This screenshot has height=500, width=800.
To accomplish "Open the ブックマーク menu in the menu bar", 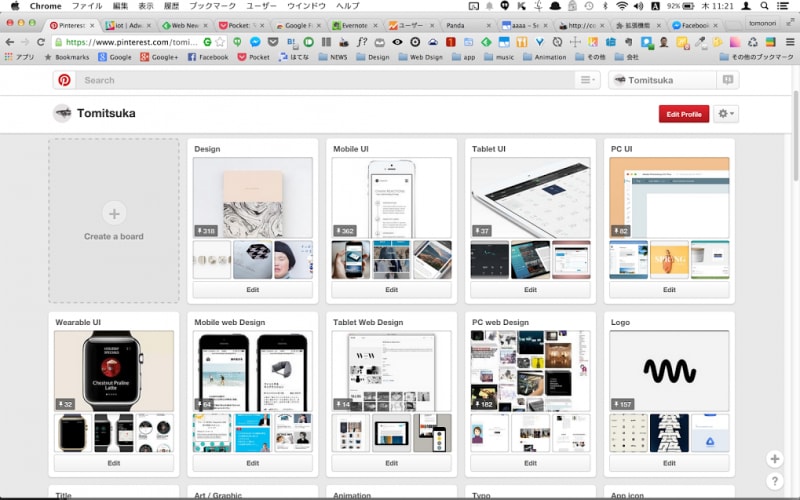I will [x=212, y=6].
